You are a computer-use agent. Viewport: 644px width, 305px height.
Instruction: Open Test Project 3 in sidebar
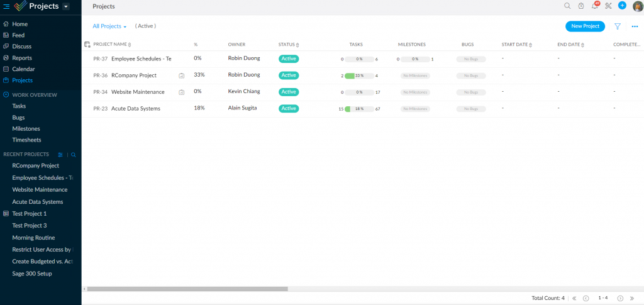30,225
